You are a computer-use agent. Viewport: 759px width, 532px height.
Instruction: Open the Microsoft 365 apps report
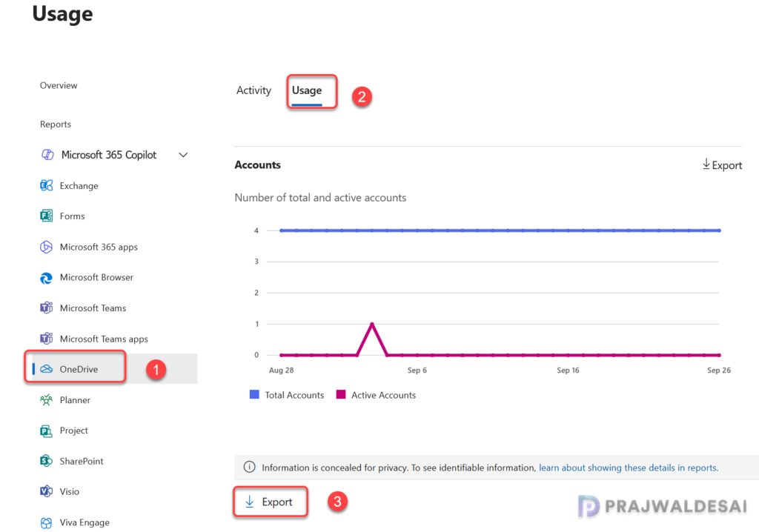[x=99, y=247]
